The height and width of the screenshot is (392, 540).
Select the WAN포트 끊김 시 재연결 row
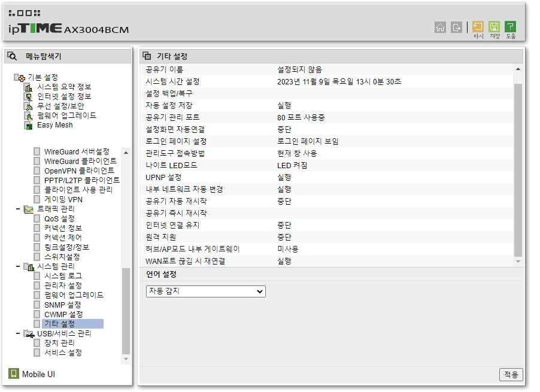coord(326,261)
